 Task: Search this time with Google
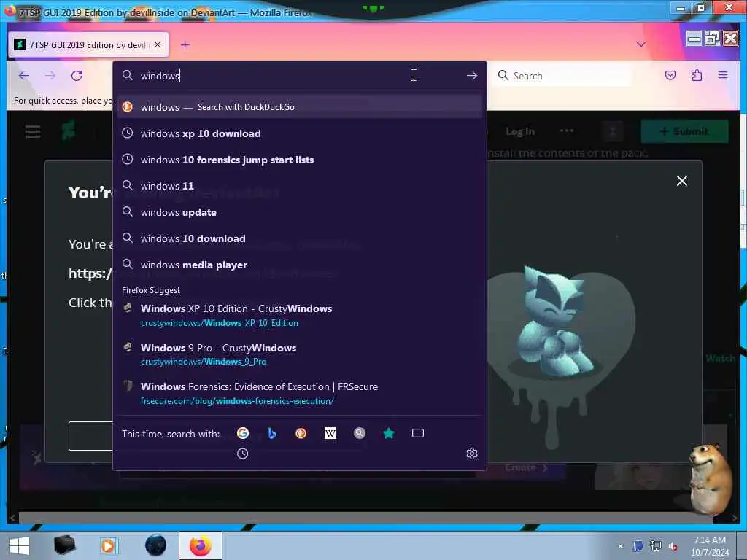(242, 433)
